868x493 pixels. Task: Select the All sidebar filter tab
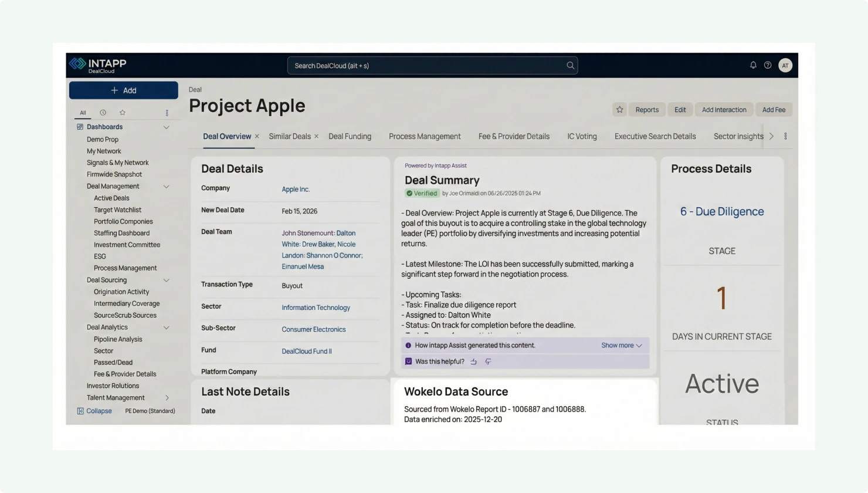pos(83,113)
